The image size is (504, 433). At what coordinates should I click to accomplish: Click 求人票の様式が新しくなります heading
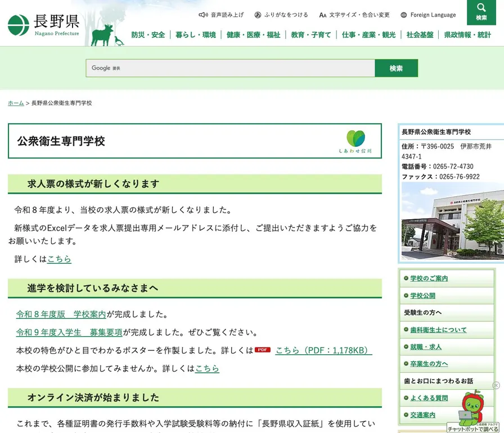pos(93,184)
